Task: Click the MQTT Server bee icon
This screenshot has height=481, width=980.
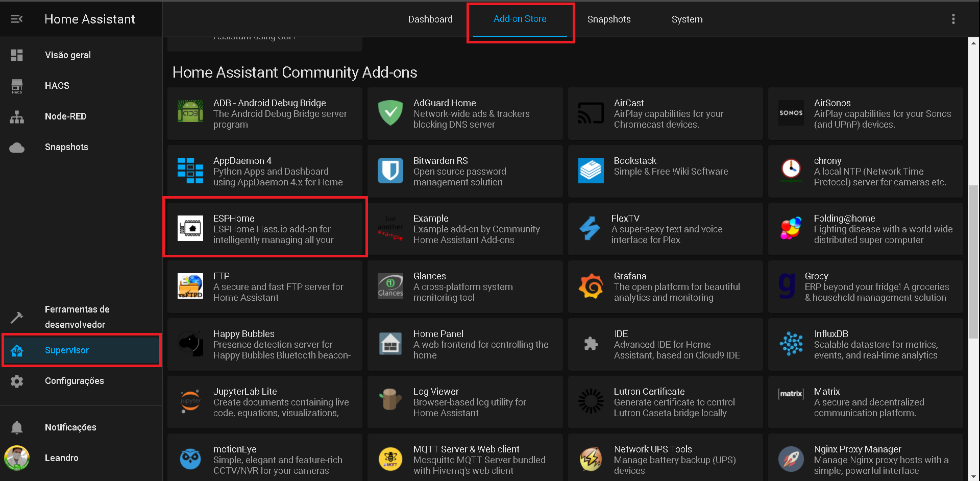Action: click(390, 460)
